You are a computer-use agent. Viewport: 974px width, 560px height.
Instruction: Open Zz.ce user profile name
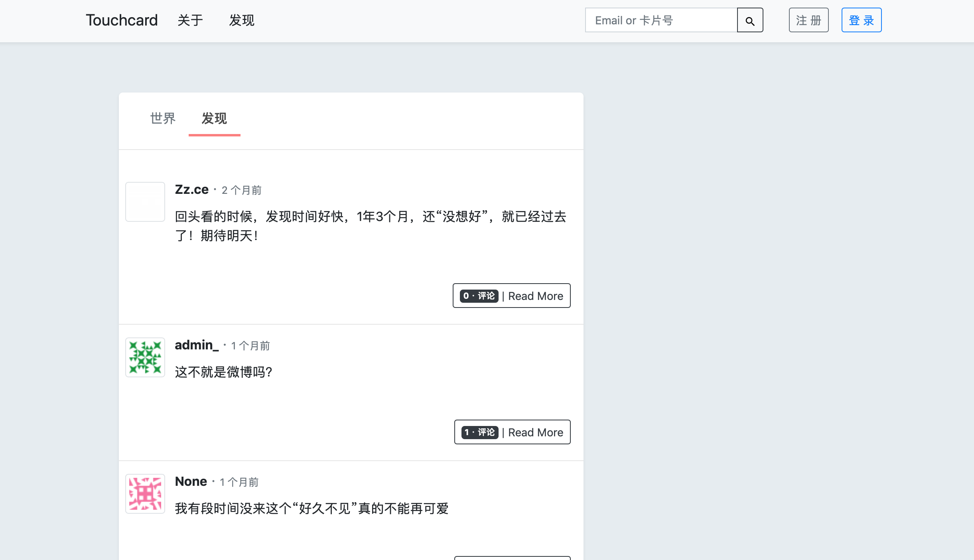[192, 189]
